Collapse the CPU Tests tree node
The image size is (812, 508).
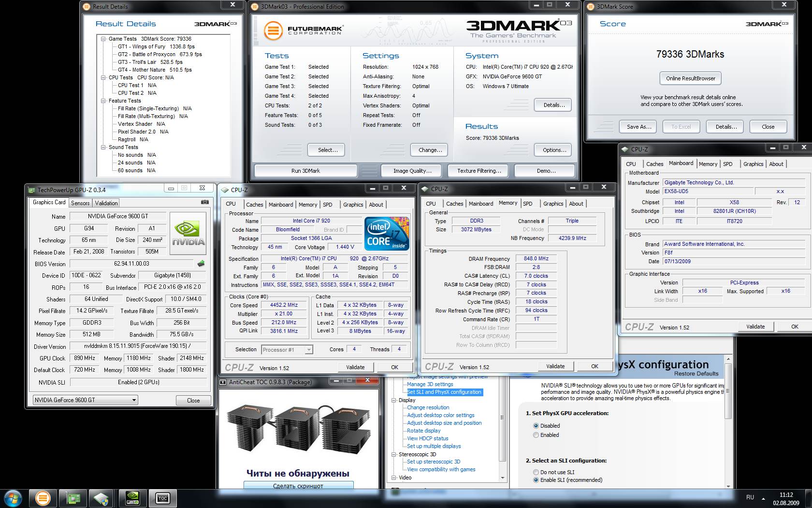[x=103, y=77]
